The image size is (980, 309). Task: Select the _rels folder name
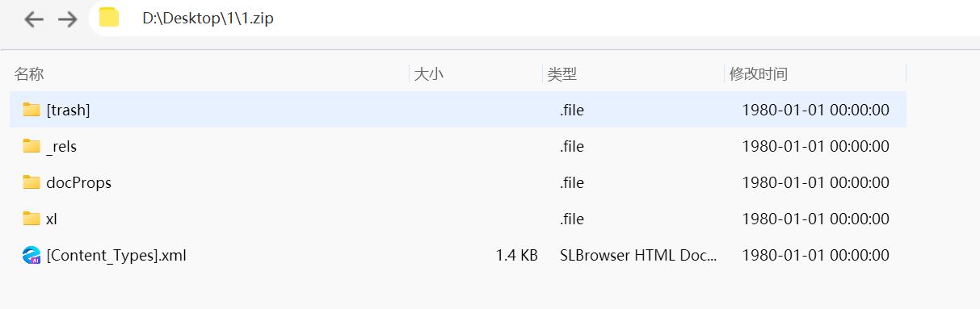click(x=61, y=146)
